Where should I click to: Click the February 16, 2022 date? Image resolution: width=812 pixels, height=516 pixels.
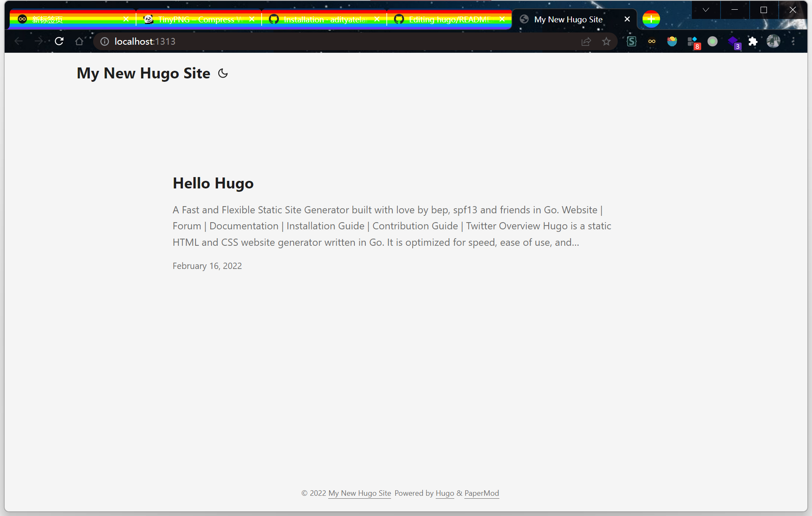[x=207, y=266]
